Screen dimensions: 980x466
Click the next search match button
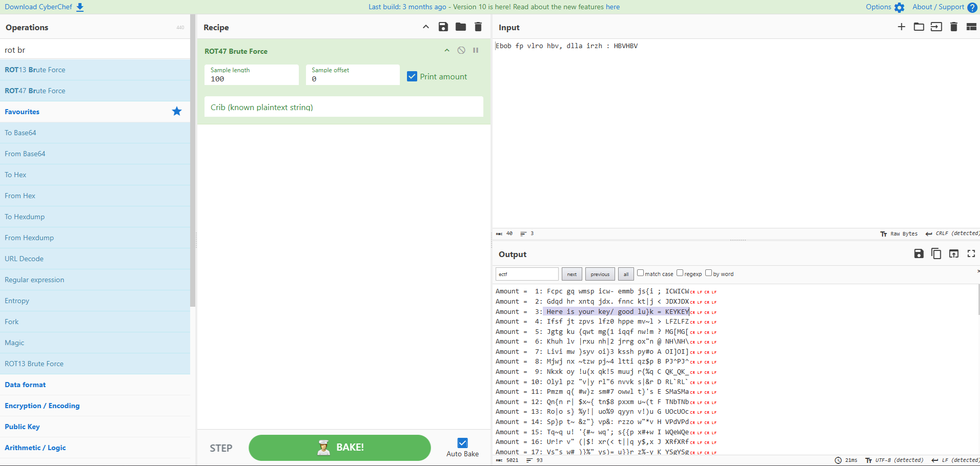(571, 274)
